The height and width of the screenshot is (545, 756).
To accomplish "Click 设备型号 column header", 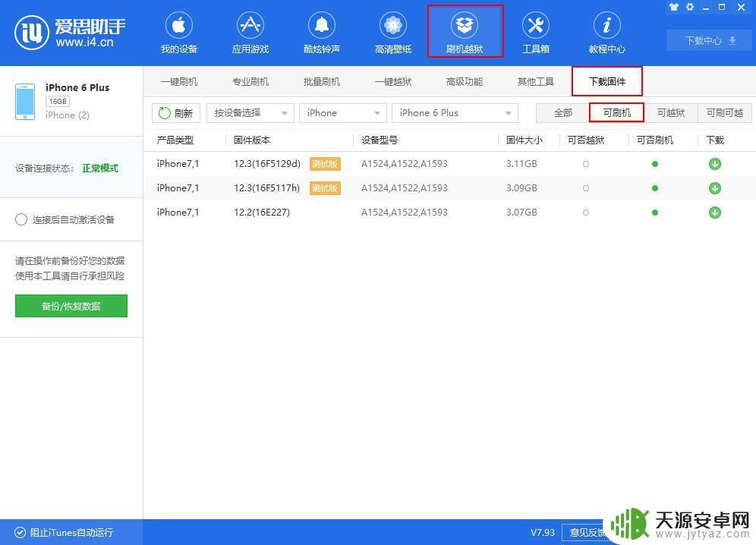I will point(380,140).
